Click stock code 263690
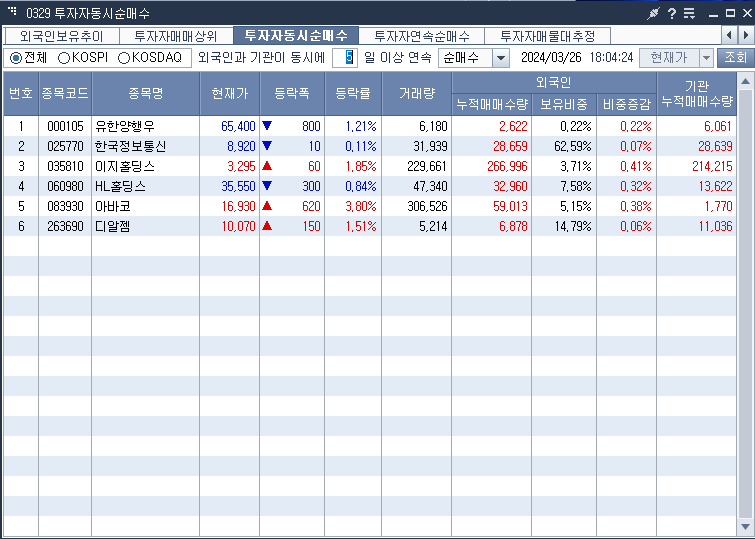755x539 pixels. (x=65, y=226)
